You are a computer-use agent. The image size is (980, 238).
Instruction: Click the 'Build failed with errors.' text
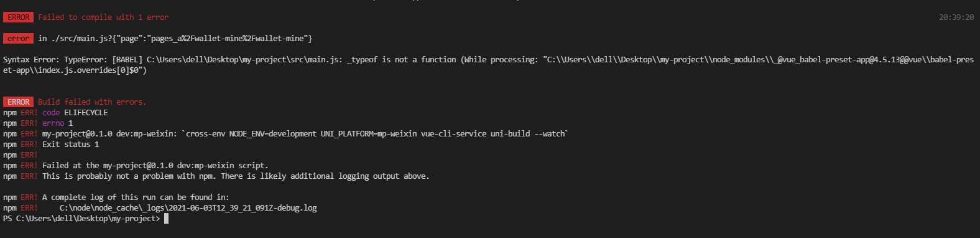point(92,102)
